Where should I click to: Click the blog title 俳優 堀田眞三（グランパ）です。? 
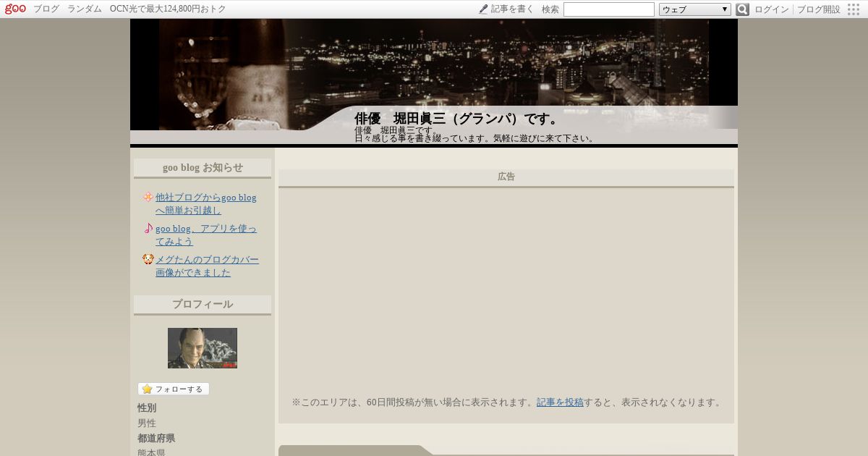458,119
